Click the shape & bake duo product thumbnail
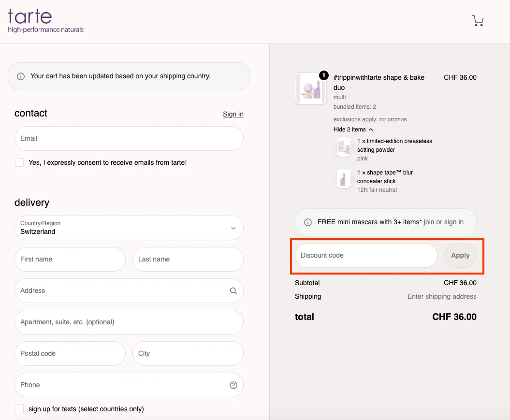This screenshot has width=510, height=420. click(311, 88)
